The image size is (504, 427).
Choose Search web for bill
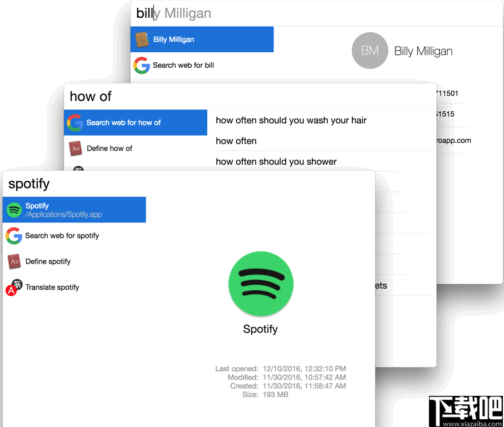pyautogui.click(x=202, y=65)
